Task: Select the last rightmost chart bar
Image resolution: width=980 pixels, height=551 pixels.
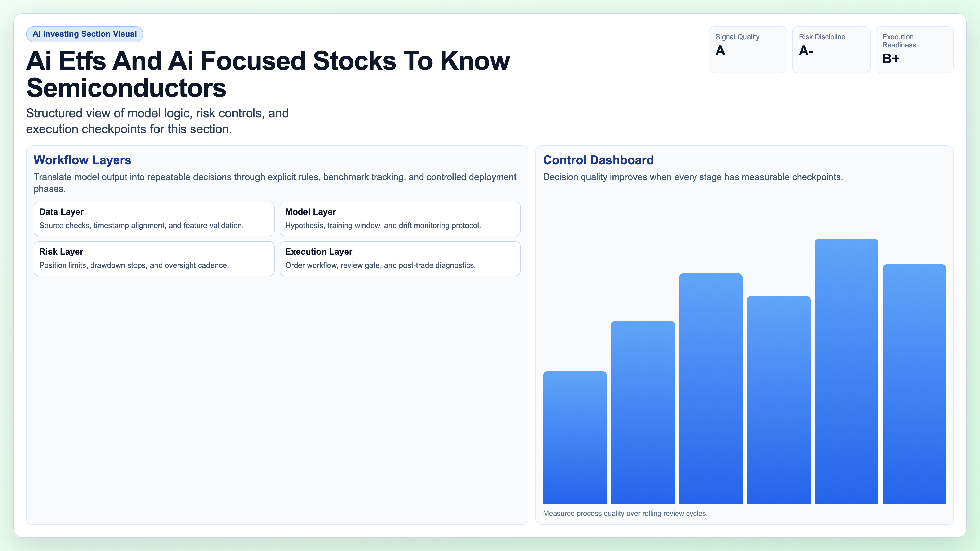Action: 914,384
